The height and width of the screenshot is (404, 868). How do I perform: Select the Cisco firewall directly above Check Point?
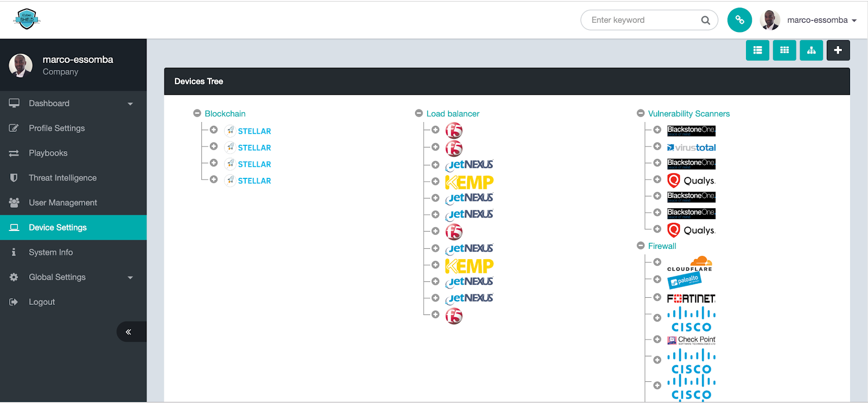coord(691,319)
